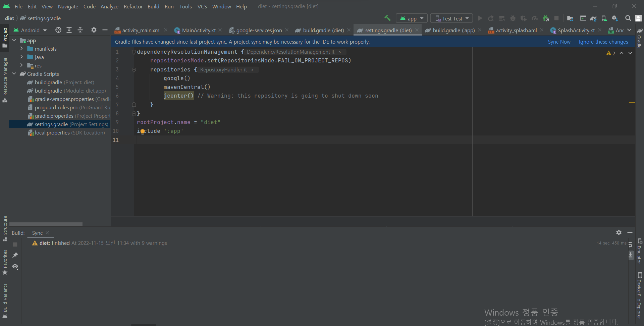Click the diet breadcrumb in navigation bar
The width and height of the screenshot is (644, 326).
pyautogui.click(x=9, y=18)
